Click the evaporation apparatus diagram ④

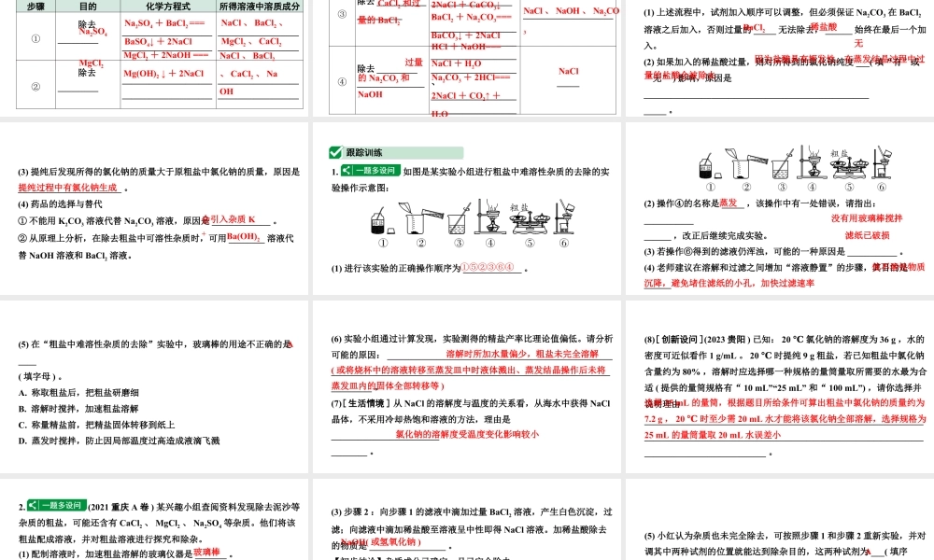point(489,217)
